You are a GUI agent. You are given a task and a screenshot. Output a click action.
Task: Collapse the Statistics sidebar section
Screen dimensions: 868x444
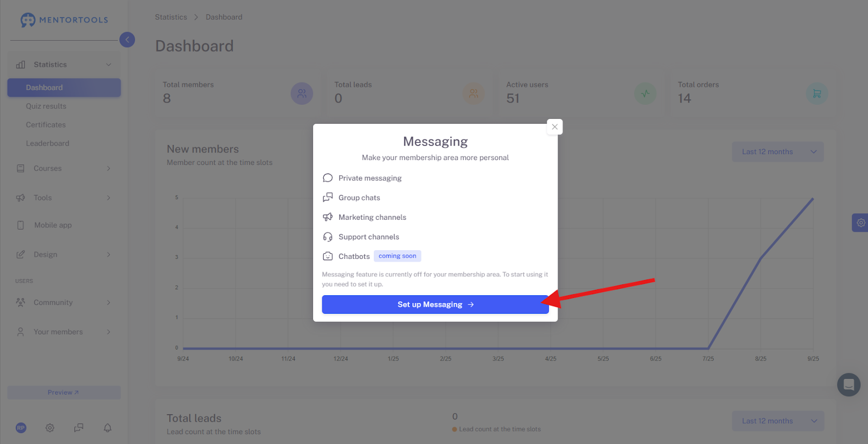coord(64,65)
